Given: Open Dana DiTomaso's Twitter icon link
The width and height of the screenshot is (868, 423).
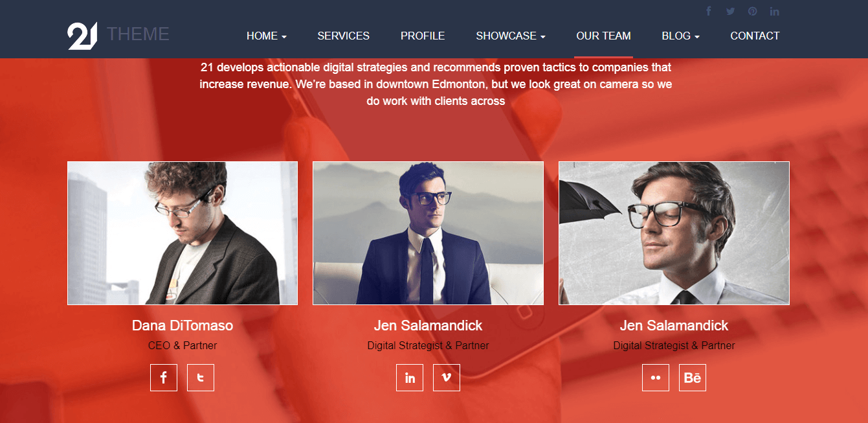Looking at the screenshot, I should (x=201, y=378).
